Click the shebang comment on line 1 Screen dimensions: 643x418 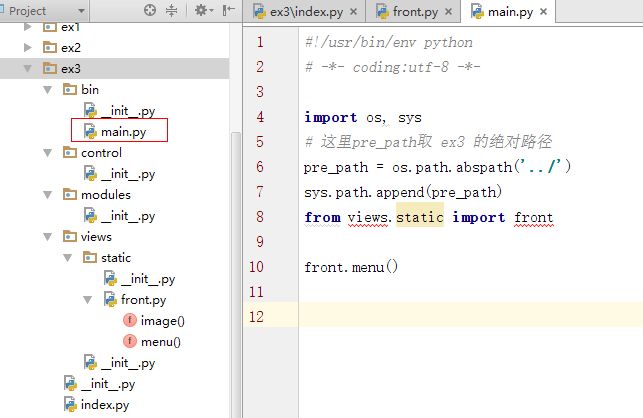[389, 43]
